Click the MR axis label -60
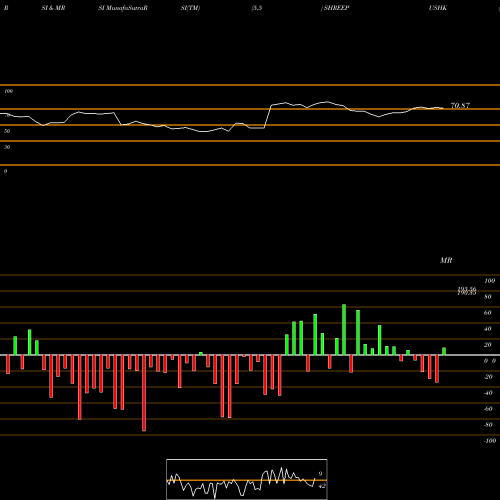This screenshot has width=500, height=500. pyautogui.click(x=488, y=409)
